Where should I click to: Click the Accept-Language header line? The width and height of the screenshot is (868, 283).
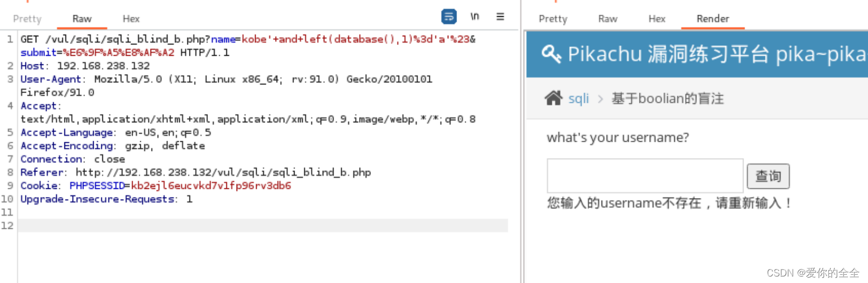coord(116,132)
